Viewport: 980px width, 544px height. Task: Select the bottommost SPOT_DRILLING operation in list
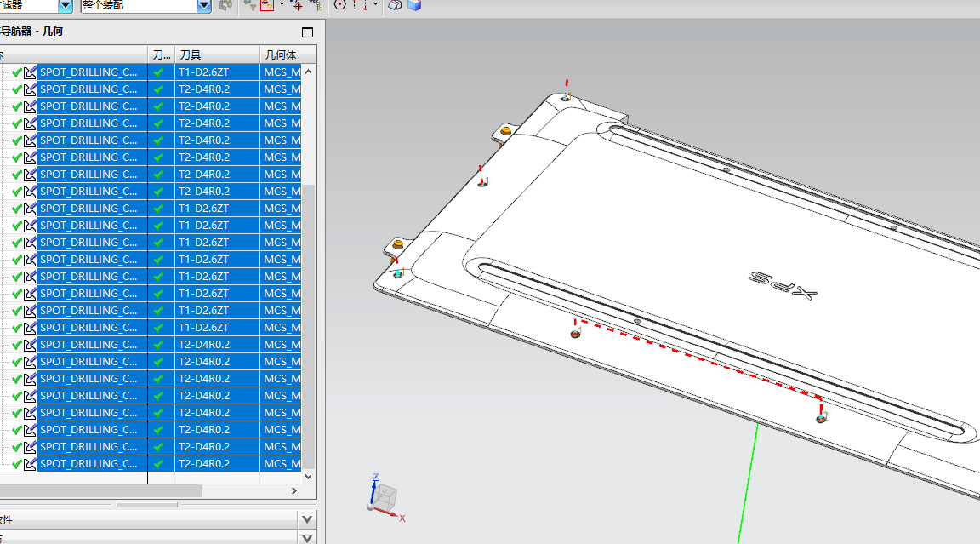coord(88,464)
